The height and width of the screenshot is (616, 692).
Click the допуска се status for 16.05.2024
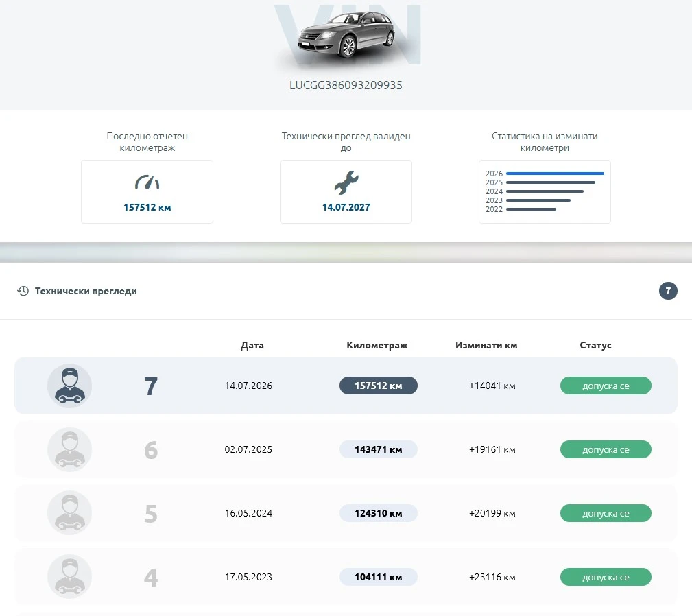[x=606, y=513]
